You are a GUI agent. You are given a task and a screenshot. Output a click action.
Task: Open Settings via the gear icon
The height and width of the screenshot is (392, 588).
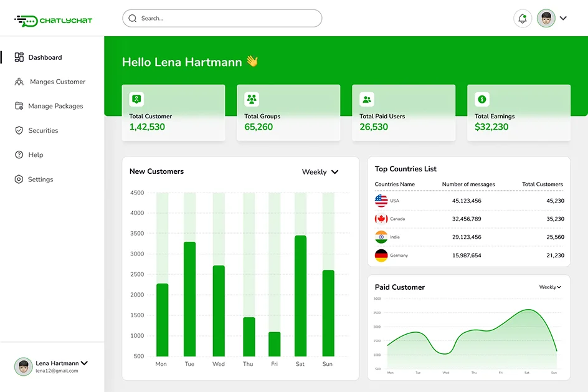[19, 179]
